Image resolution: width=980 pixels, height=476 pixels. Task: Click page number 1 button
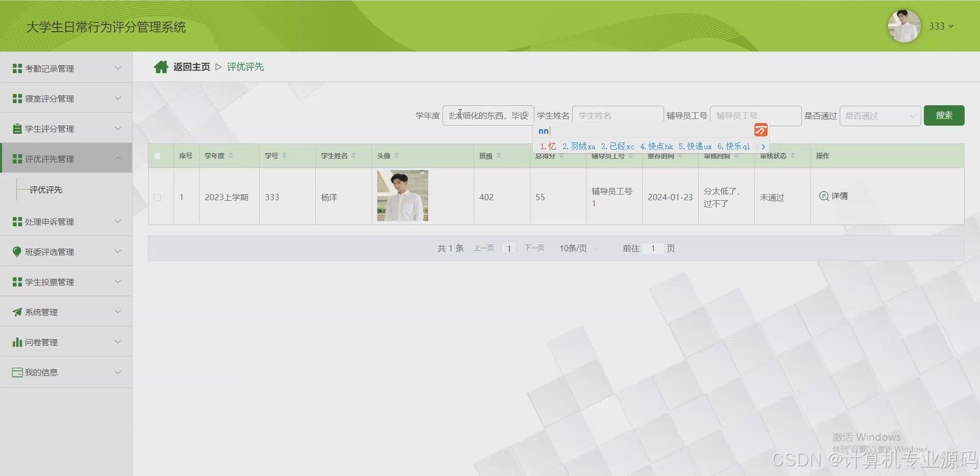(x=509, y=248)
